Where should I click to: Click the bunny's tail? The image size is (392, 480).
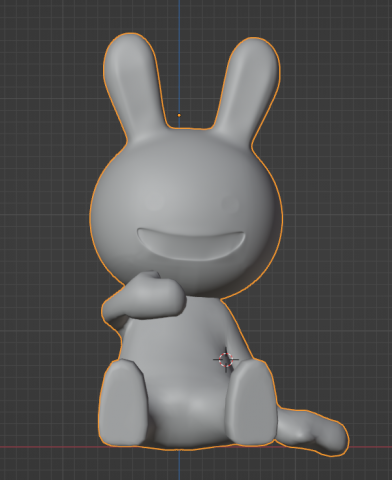coord(312,431)
